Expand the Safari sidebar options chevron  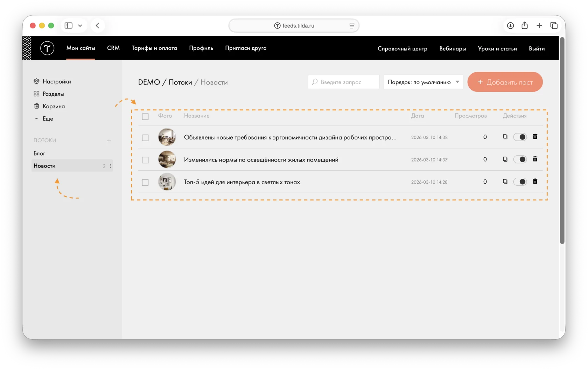click(x=80, y=26)
